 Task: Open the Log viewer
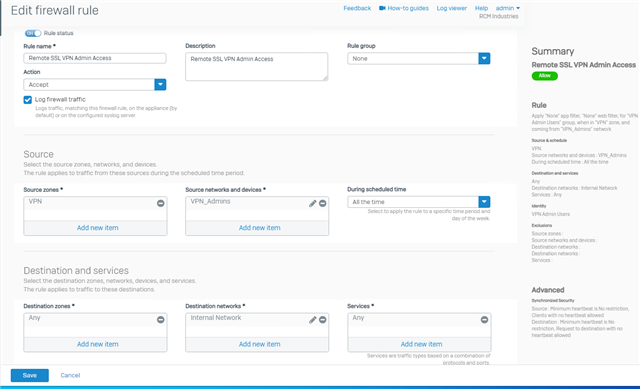click(452, 8)
